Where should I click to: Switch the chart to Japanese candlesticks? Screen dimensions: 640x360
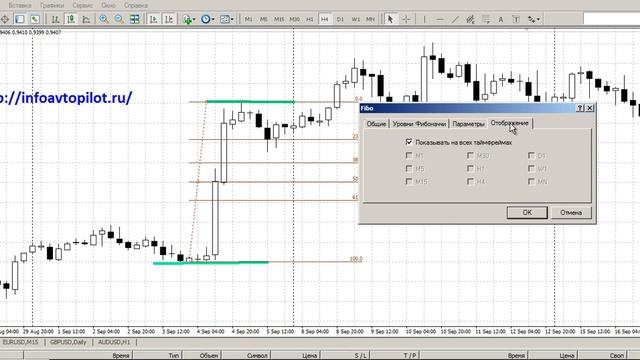pyautogui.click(x=71, y=19)
